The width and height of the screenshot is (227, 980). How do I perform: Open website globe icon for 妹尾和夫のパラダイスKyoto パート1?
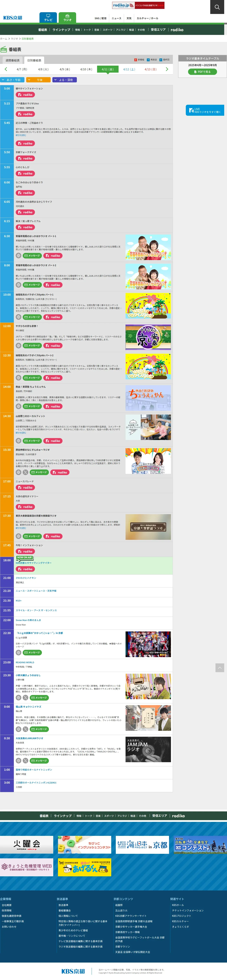18,317
